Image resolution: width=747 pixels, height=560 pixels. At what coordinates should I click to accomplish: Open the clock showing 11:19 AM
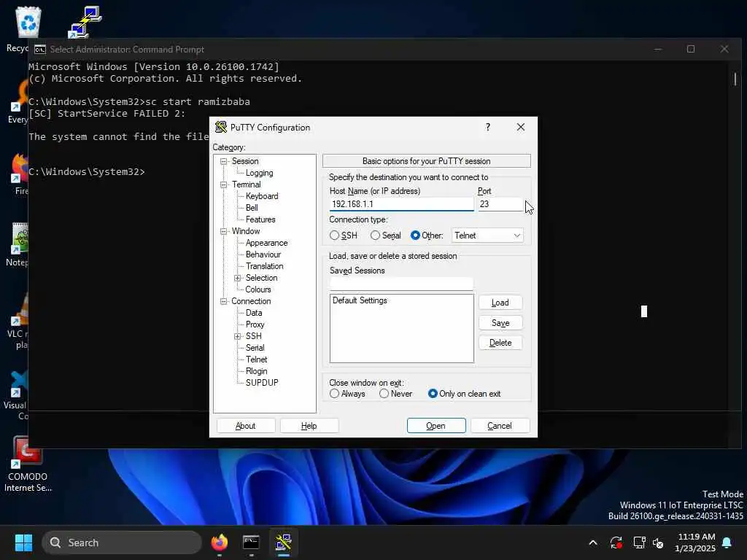click(695, 542)
